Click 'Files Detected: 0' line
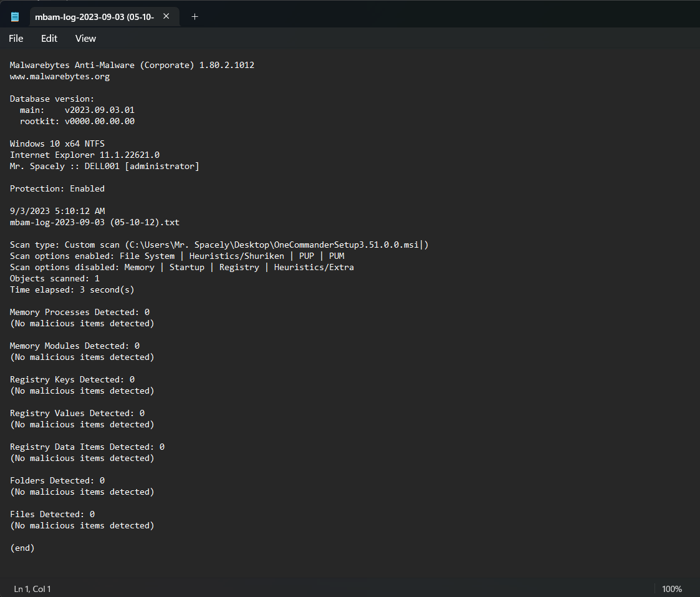Screen dimensions: 700x597 point(52,514)
